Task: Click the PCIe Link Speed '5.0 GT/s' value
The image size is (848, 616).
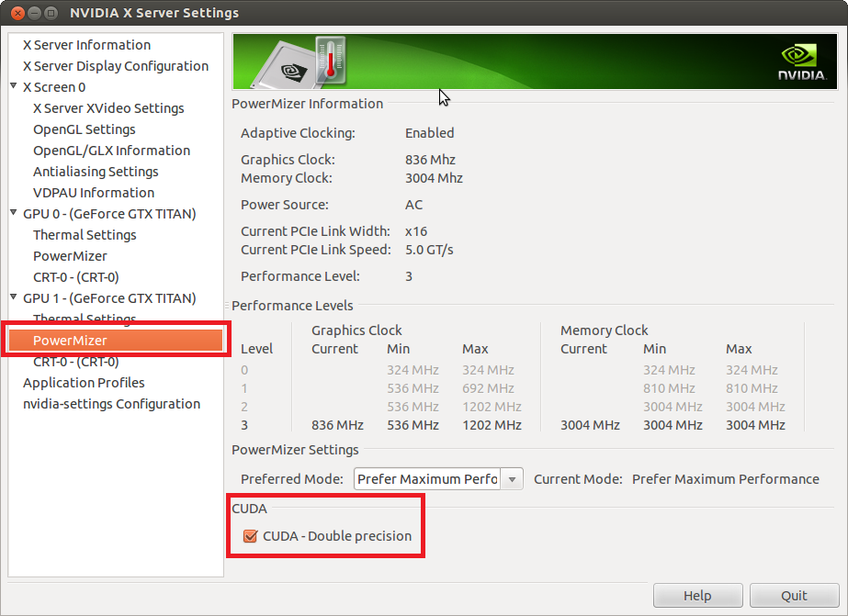Action: (429, 250)
